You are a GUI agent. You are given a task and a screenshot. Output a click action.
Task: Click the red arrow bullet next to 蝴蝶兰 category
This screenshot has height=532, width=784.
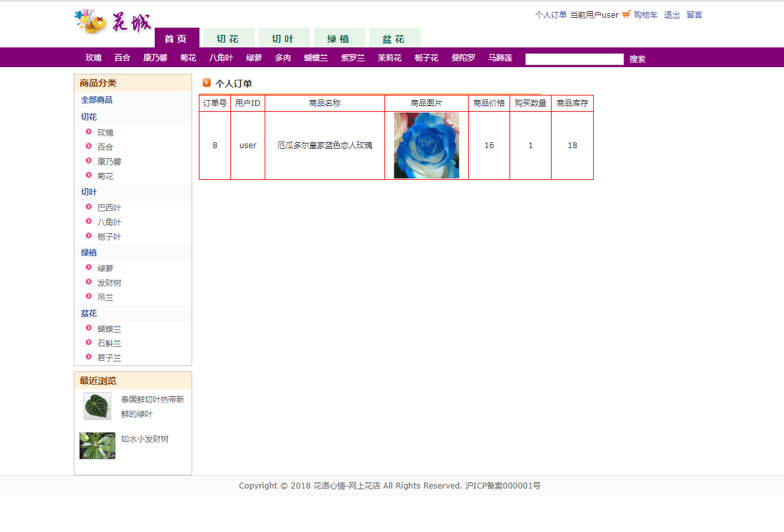(89, 329)
